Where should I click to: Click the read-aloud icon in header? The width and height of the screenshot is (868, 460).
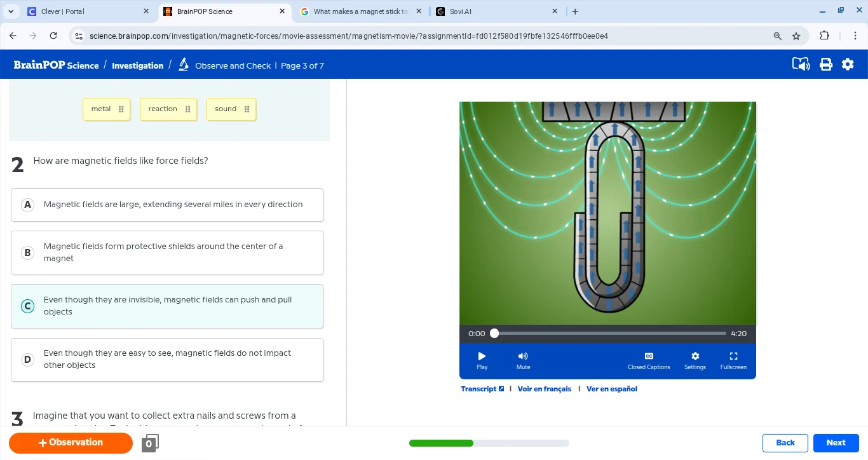click(x=801, y=64)
